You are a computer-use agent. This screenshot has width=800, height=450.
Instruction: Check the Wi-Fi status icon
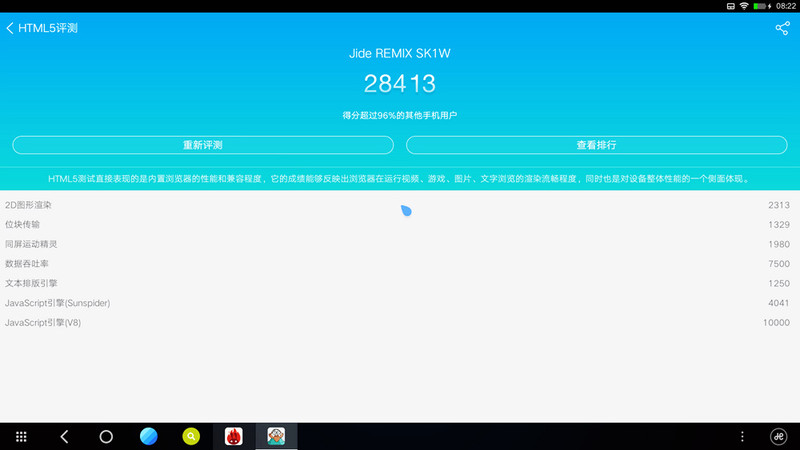[x=744, y=6]
